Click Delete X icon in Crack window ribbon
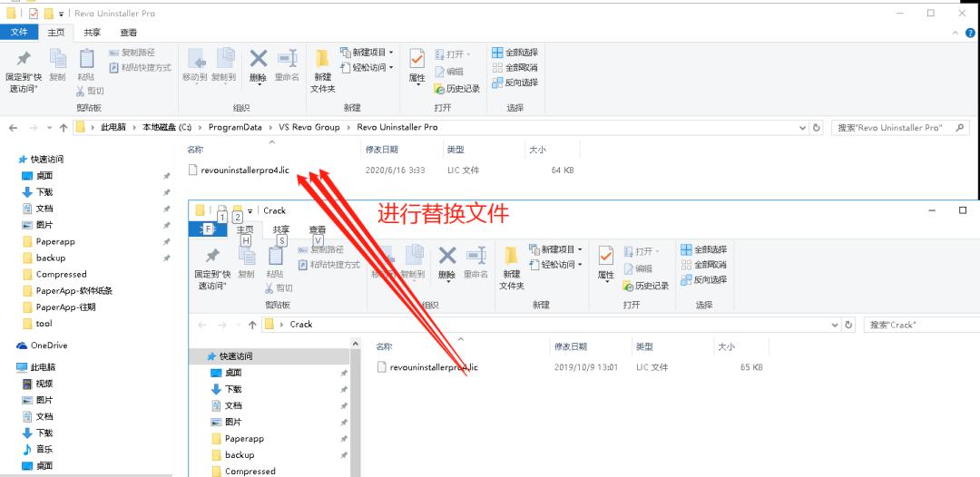Viewport: 980px width, 477px height. [x=446, y=257]
